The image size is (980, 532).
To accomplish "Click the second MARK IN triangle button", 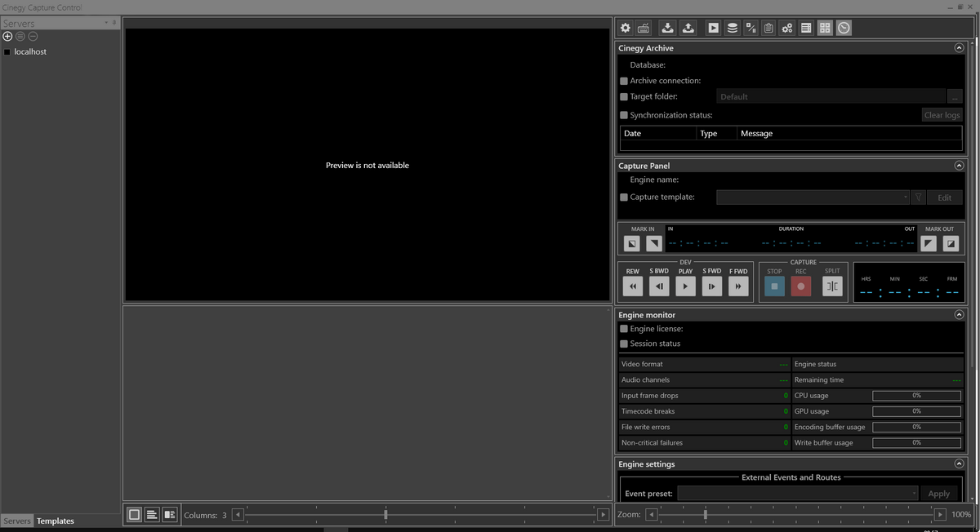I will 654,243.
